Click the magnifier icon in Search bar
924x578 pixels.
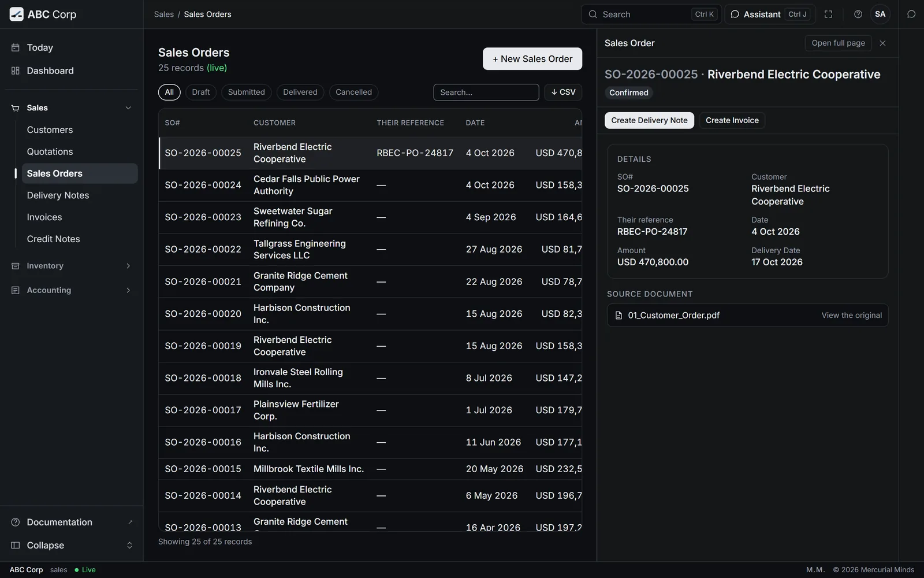tap(593, 14)
